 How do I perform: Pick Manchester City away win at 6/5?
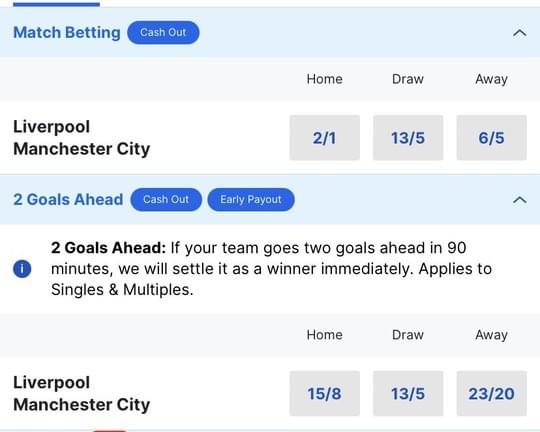coord(491,138)
